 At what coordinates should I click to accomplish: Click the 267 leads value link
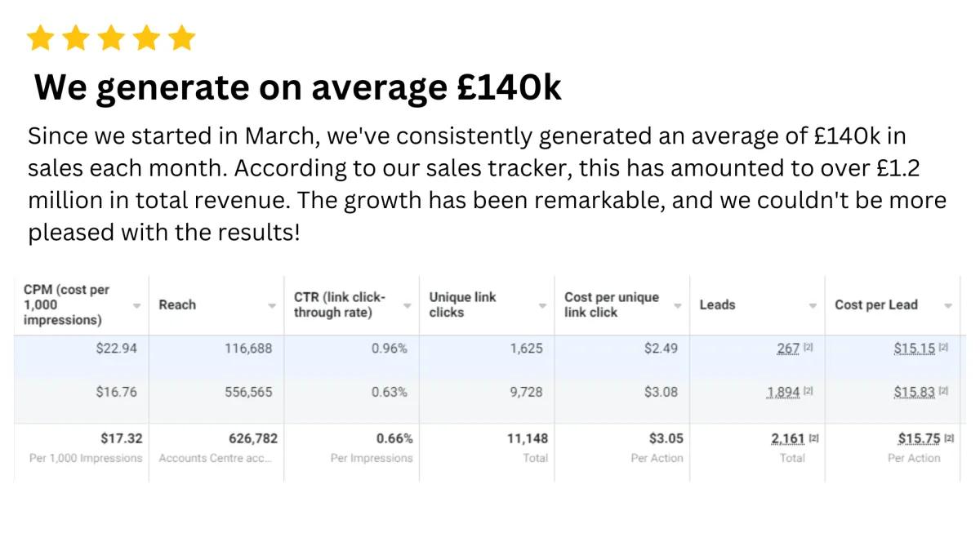(788, 349)
